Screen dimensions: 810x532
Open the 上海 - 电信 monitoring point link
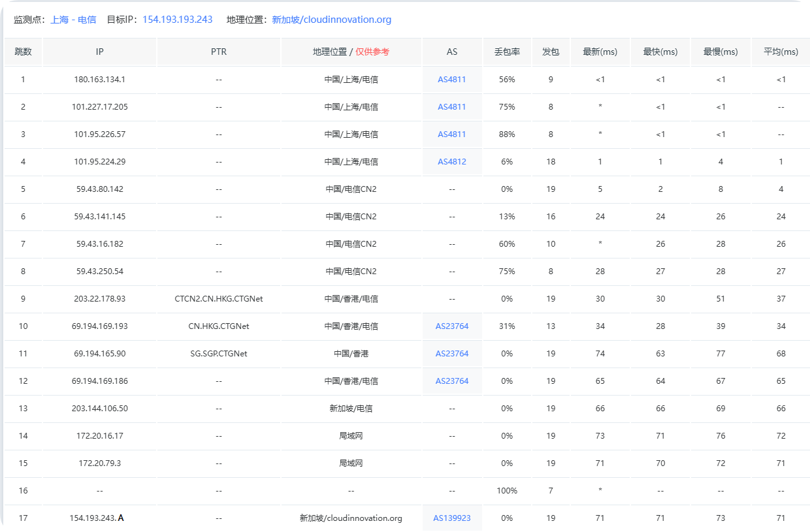73,20
